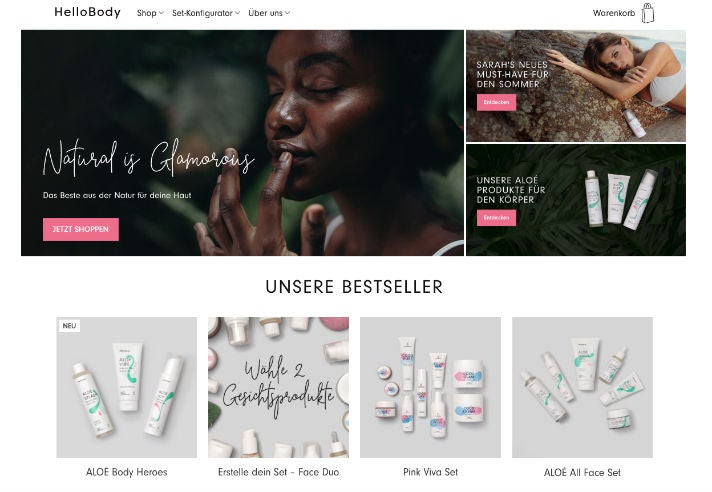This screenshot has width=712, height=492.
Task: Open the Wähle 2 Gesichtsprodukte image
Action: [x=278, y=387]
